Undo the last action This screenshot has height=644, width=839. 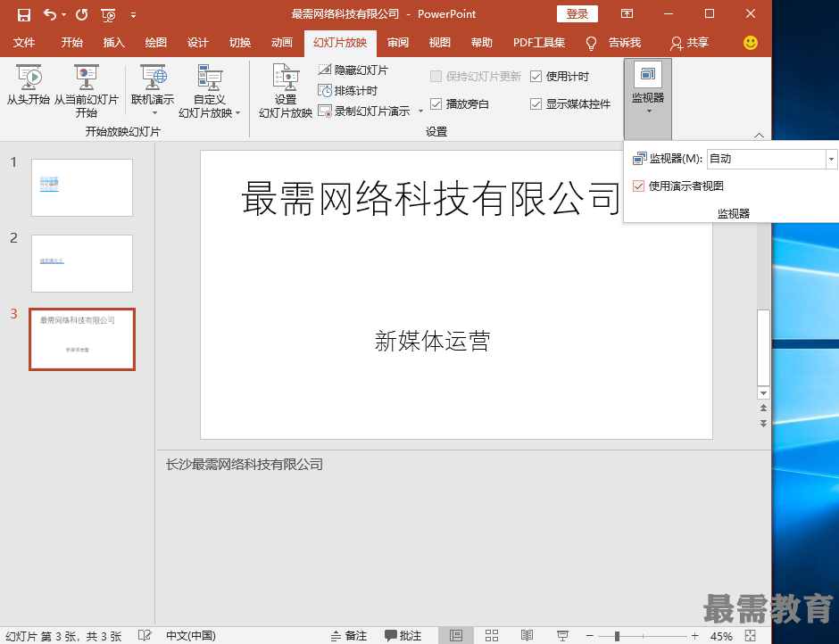[49, 14]
